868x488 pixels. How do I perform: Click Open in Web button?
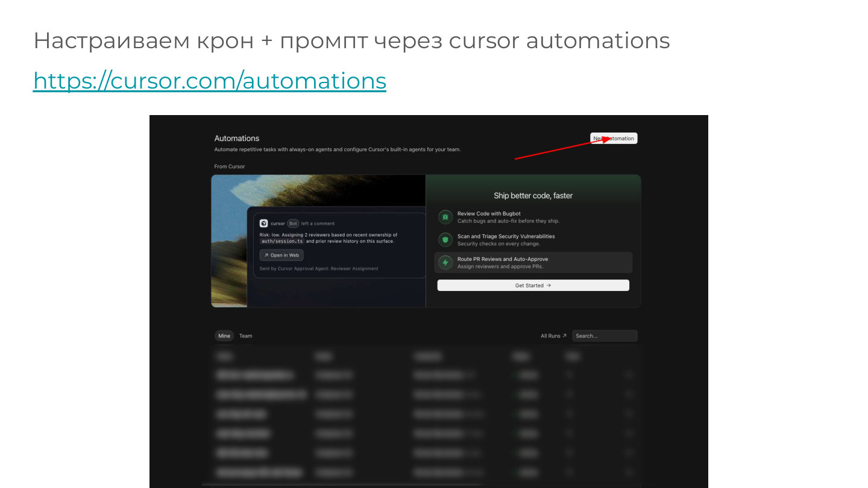click(281, 255)
